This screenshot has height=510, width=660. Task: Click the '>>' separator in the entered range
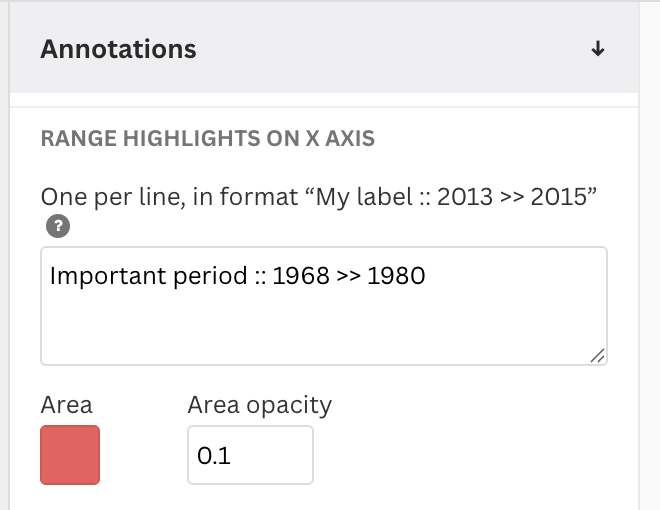[x=349, y=275]
